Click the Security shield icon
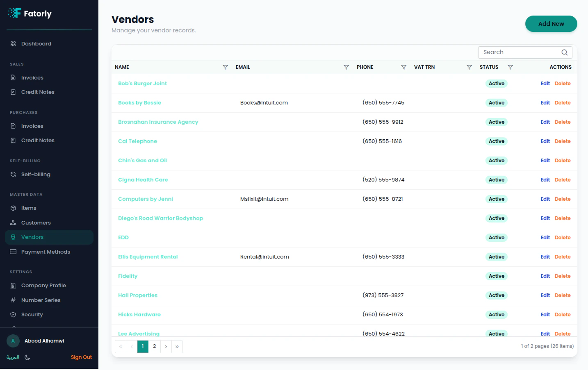 (x=13, y=315)
